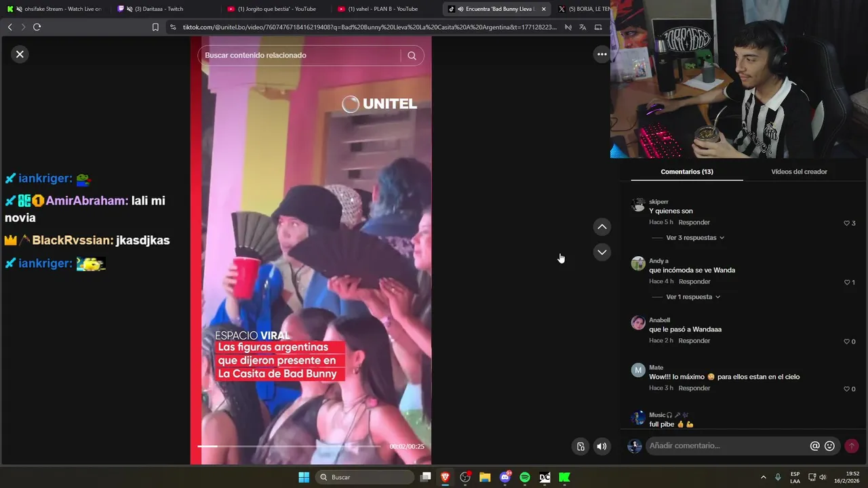Open the system tray volume icon

click(x=823, y=477)
